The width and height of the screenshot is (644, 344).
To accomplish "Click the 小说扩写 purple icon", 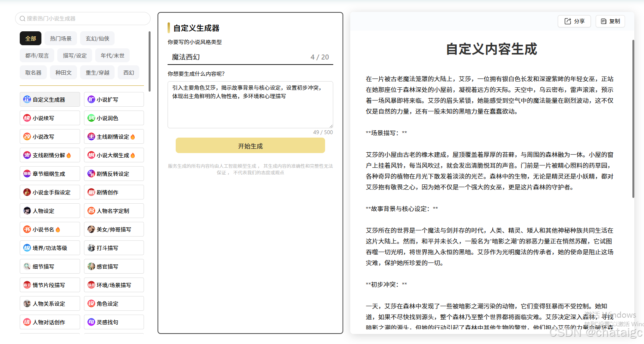I will point(91,99).
